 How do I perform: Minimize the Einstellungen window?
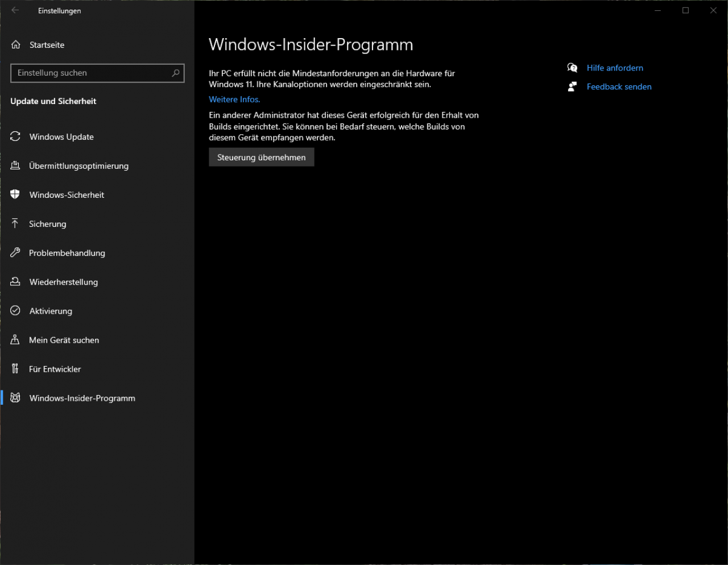tap(658, 10)
